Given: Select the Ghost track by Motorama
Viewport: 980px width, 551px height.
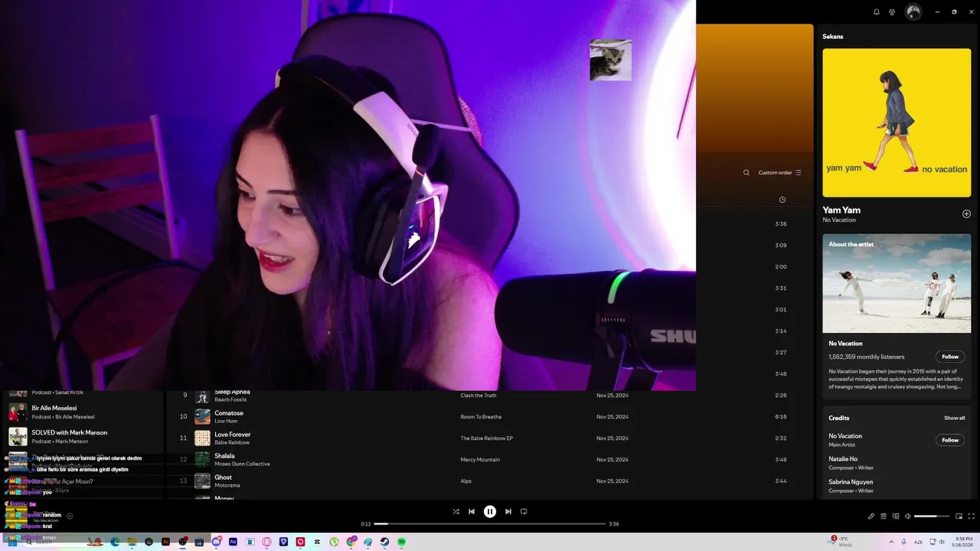Looking at the screenshot, I should pyautogui.click(x=223, y=478).
